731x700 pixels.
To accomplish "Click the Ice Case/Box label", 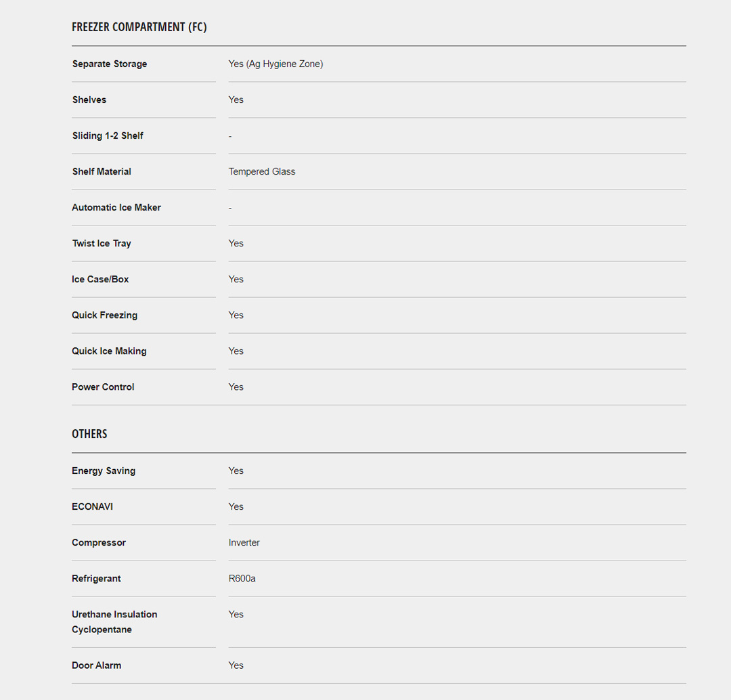I will [100, 279].
